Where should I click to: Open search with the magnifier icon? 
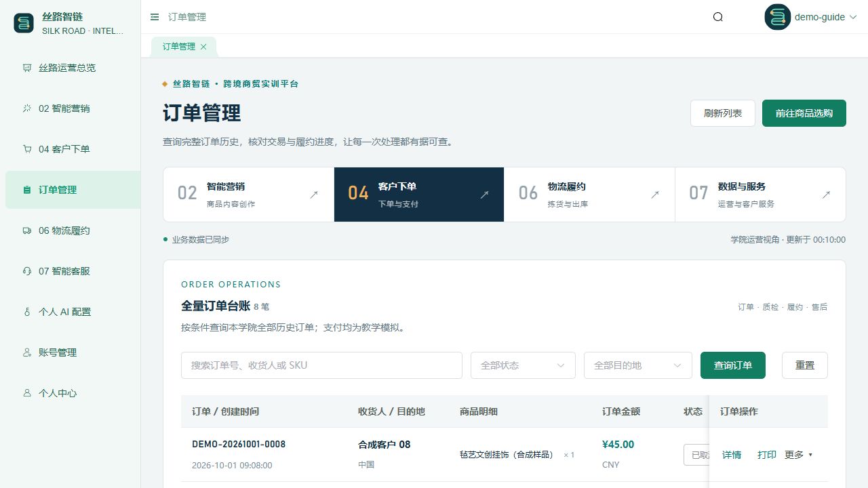point(718,17)
